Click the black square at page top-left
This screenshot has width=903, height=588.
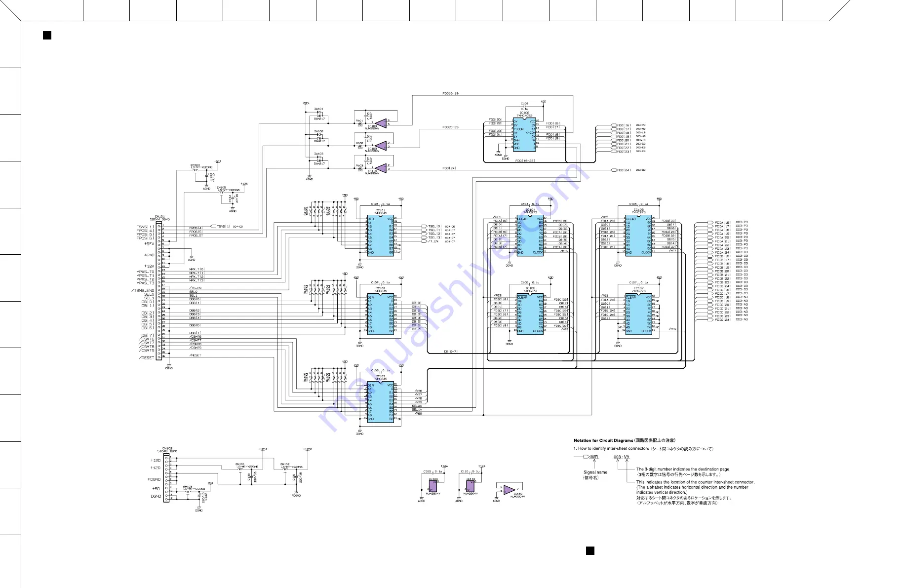coord(47,35)
